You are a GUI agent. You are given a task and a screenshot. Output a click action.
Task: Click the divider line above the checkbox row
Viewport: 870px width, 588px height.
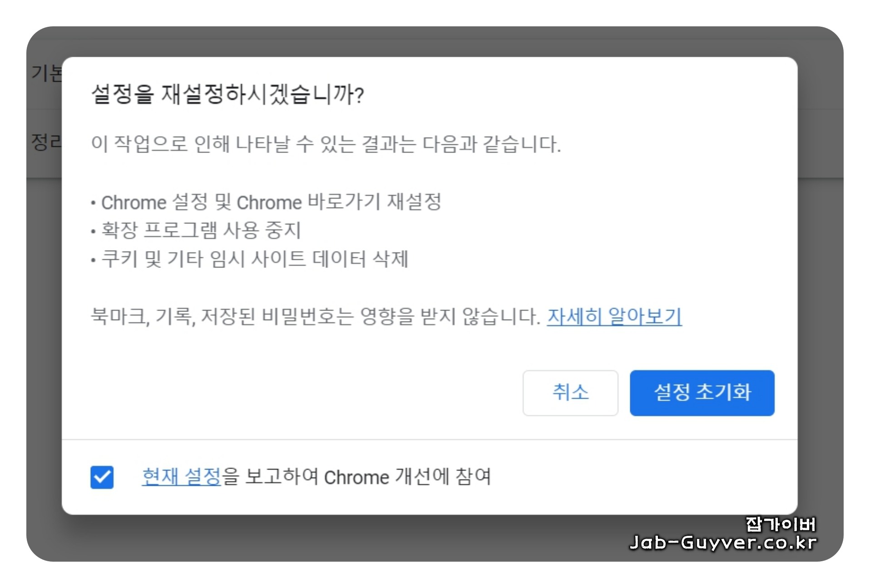coord(430,440)
